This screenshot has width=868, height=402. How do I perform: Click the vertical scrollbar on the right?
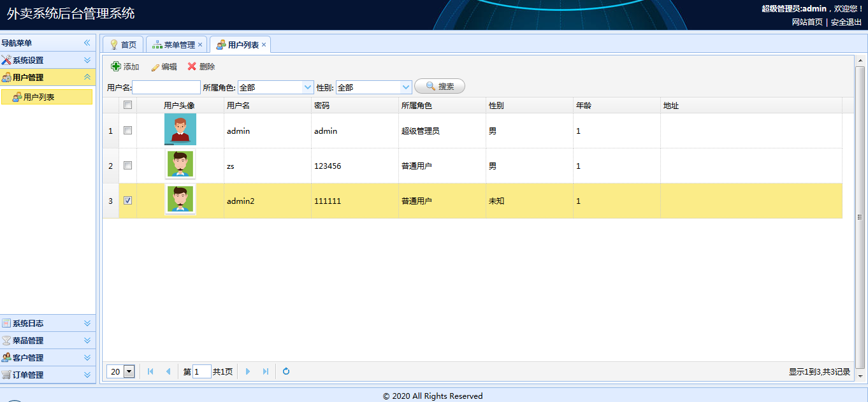click(860, 217)
